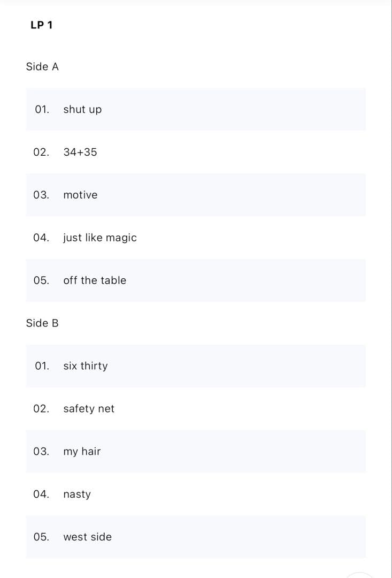Click the "nasty" track title
The height and width of the screenshot is (578, 392).
coord(77,495)
